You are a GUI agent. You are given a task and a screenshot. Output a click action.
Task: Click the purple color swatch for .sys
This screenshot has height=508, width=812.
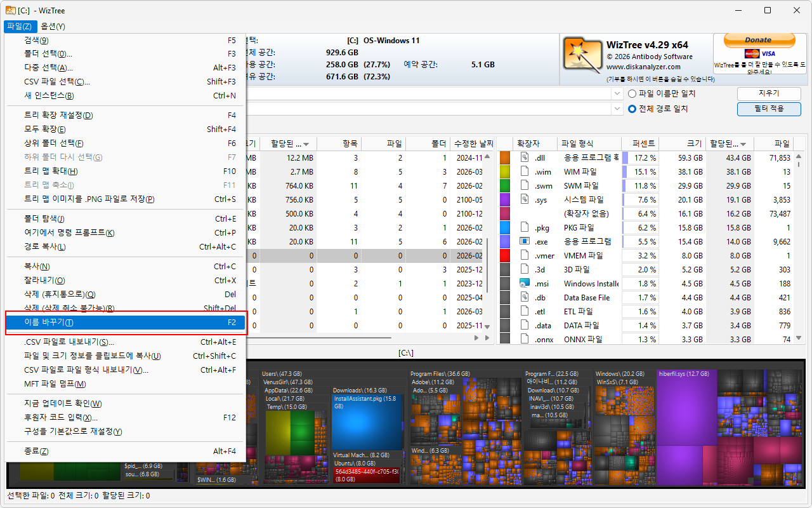pyautogui.click(x=505, y=199)
